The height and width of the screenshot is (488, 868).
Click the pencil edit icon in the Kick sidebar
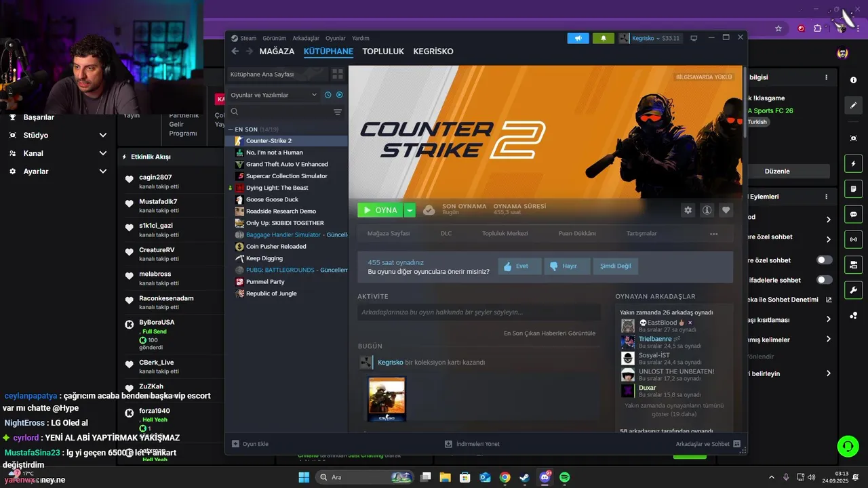[x=853, y=105]
